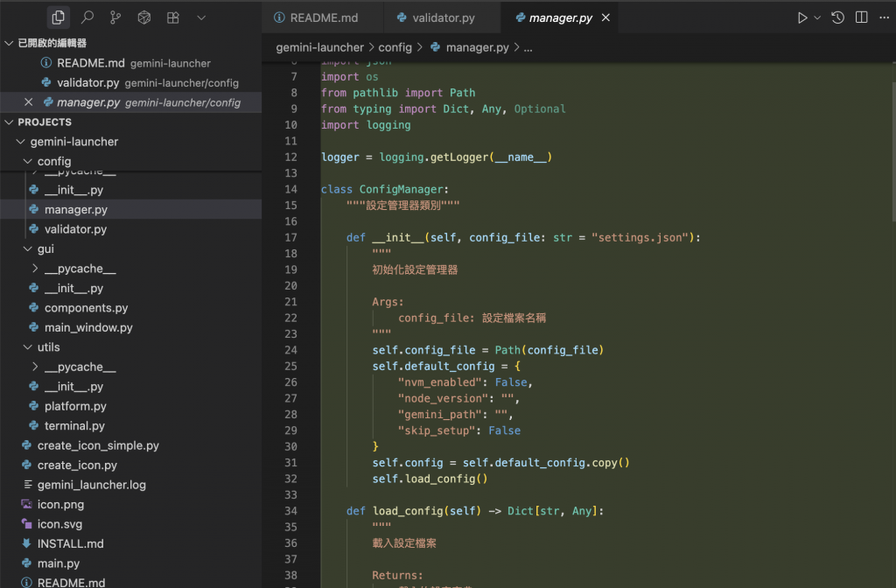Collapse the open editors section
Screen dimensions: 896x588
9,43
